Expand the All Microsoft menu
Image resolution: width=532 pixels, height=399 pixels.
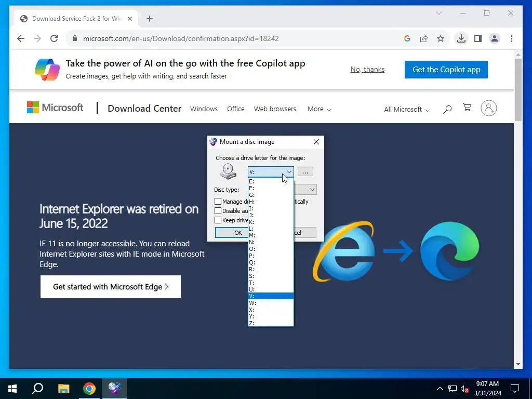point(407,109)
